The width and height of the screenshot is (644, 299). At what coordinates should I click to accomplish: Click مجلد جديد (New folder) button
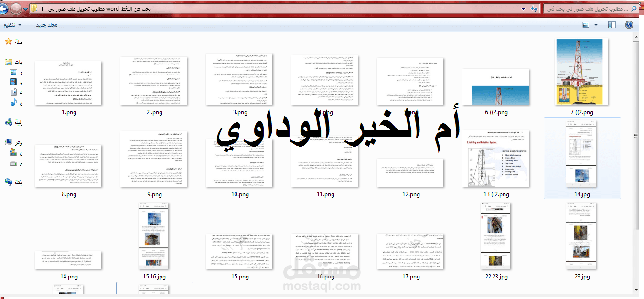[x=47, y=25]
